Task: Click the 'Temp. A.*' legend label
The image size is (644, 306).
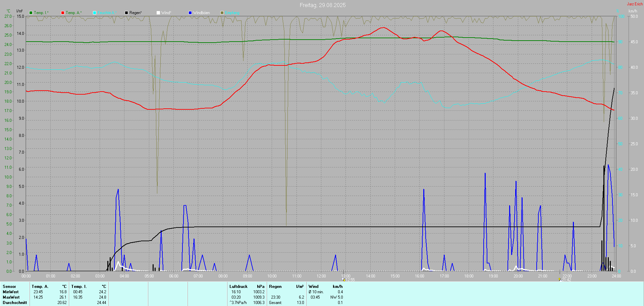Action: (73, 13)
